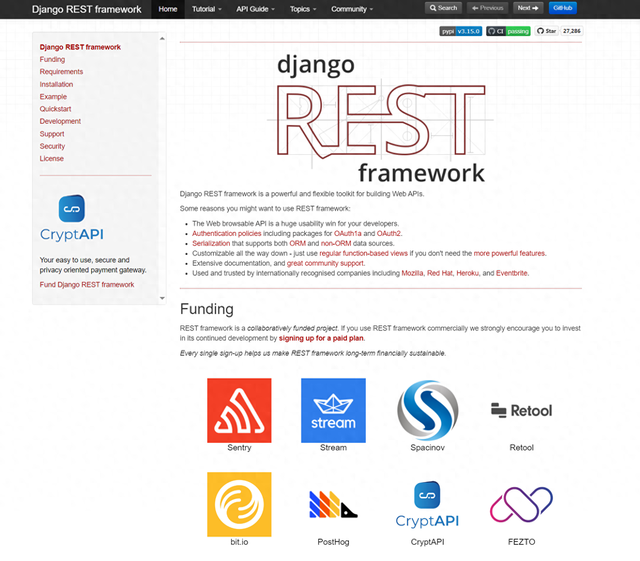This screenshot has height=561, width=640.
Task: Open the Search button in navbar
Action: pos(443,8)
